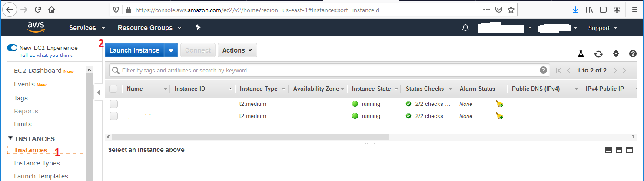
Task: Open the Availability Zone column dropdown
Action: tap(343, 89)
